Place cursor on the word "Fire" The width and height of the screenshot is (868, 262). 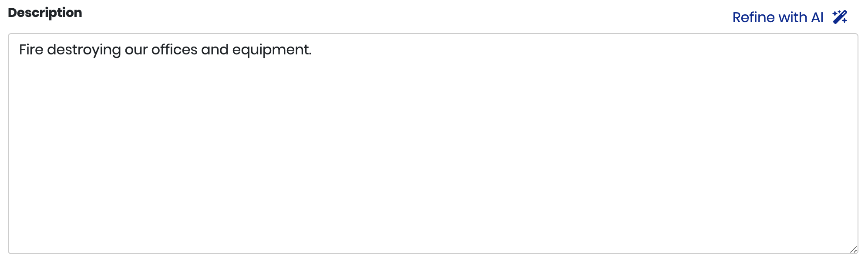click(x=31, y=50)
